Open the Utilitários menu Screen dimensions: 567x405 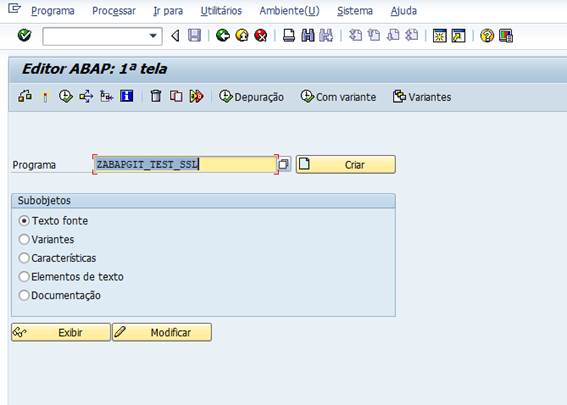(x=221, y=11)
